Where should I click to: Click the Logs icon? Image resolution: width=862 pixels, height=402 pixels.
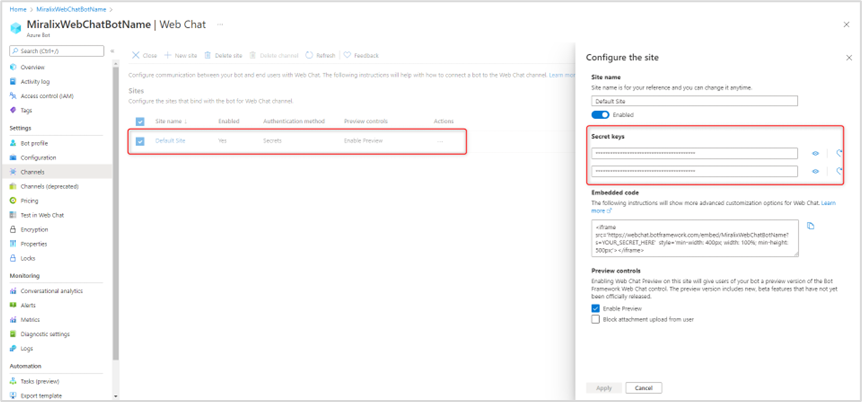pos(13,348)
